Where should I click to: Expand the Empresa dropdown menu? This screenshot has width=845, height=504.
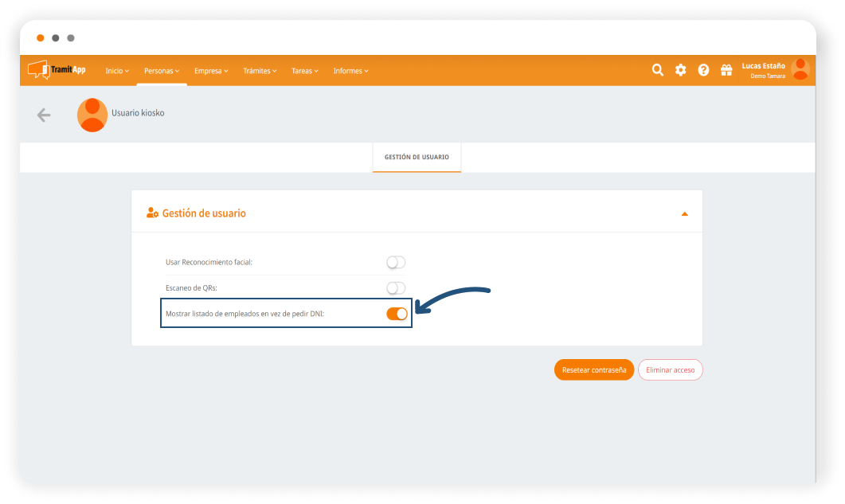point(211,71)
